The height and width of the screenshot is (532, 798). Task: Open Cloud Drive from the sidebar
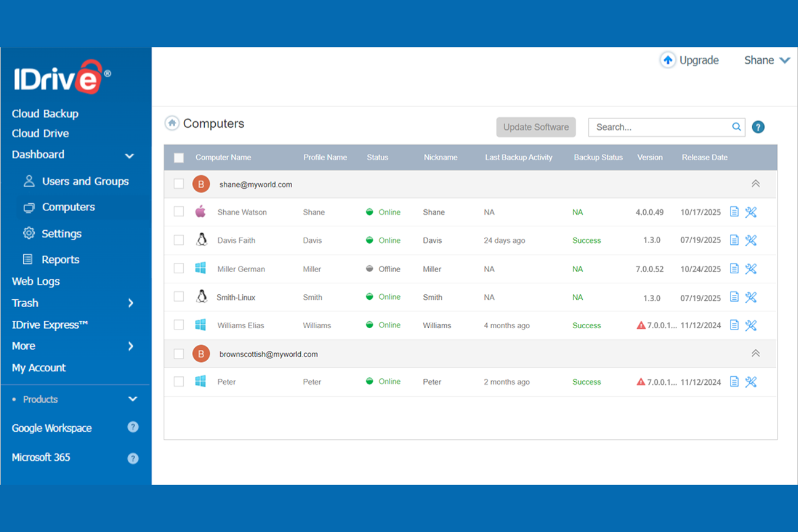tap(40, 133)
